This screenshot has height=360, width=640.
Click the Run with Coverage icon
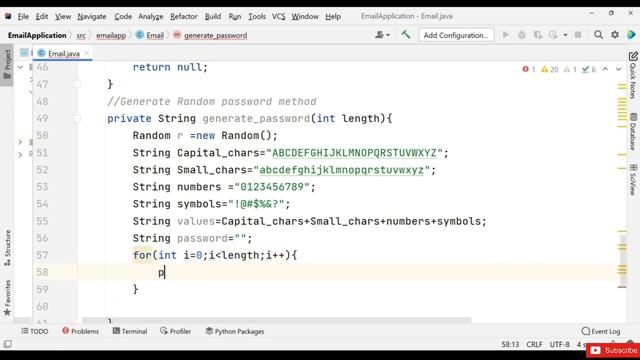(x=538, y=35)
